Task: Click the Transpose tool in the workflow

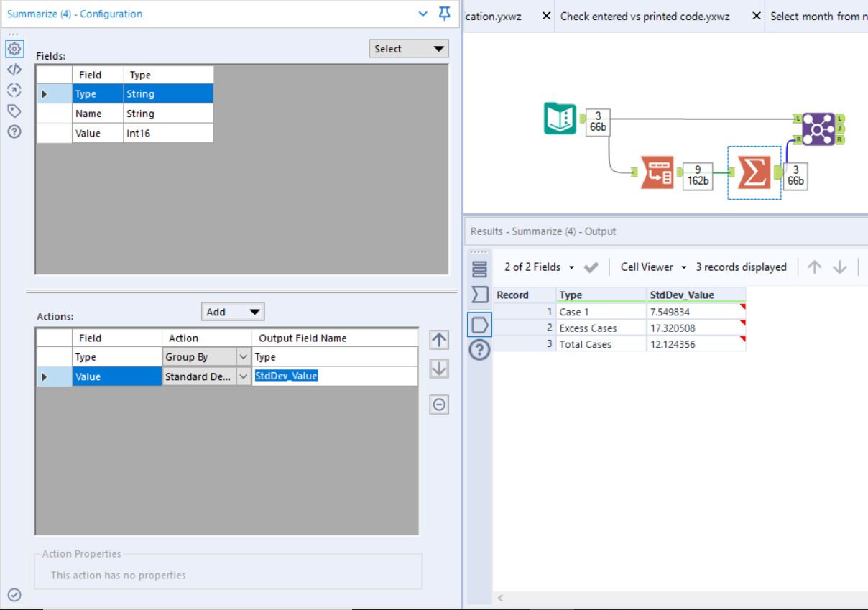Action: (657, 173)
